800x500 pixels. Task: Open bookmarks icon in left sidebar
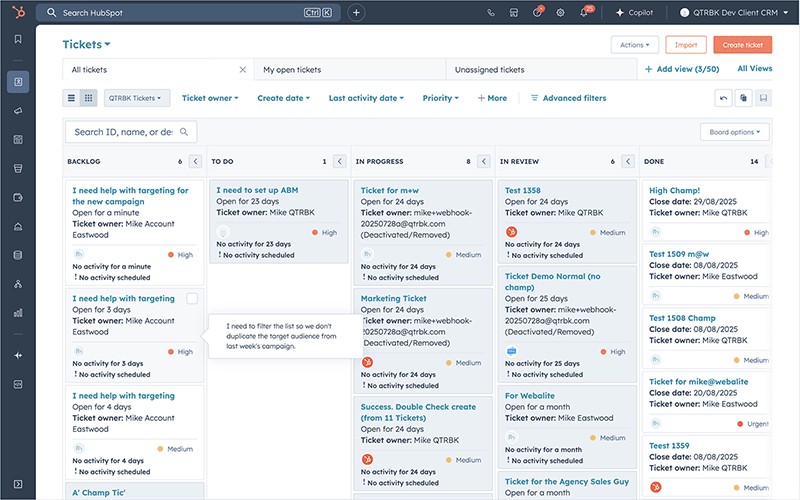[18, 39]
